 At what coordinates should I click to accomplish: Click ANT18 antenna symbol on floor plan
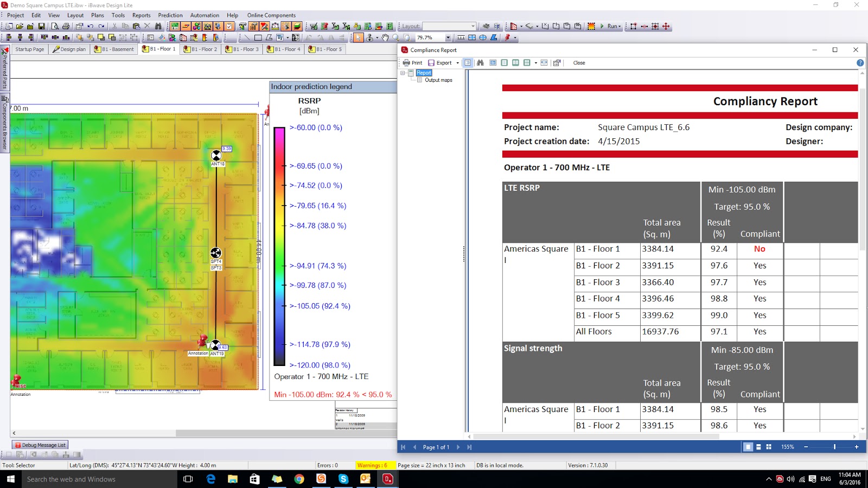(x=216, y=156)
